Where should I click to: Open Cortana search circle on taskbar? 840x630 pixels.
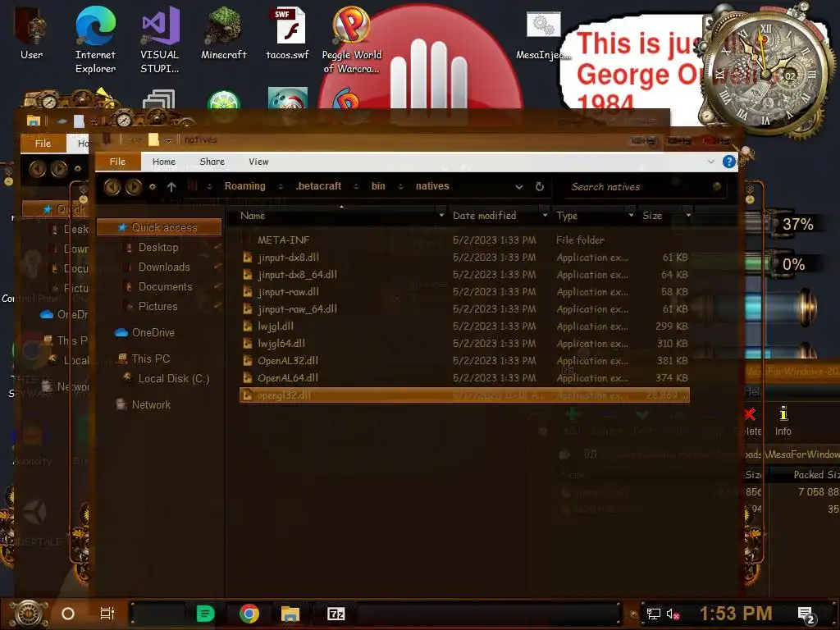tap(68, 614)
